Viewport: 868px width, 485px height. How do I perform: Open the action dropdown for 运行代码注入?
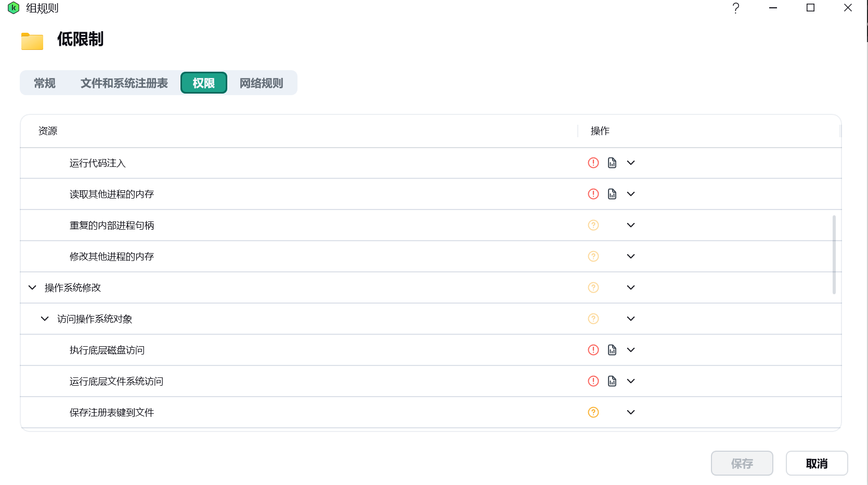[x=631, y=163]
